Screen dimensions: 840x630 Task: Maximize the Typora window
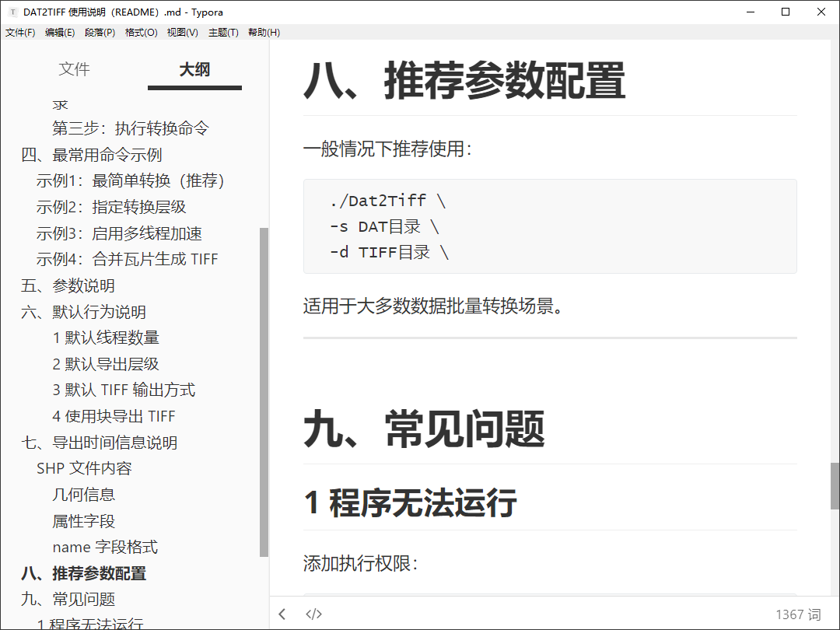[x=786, y=12]
